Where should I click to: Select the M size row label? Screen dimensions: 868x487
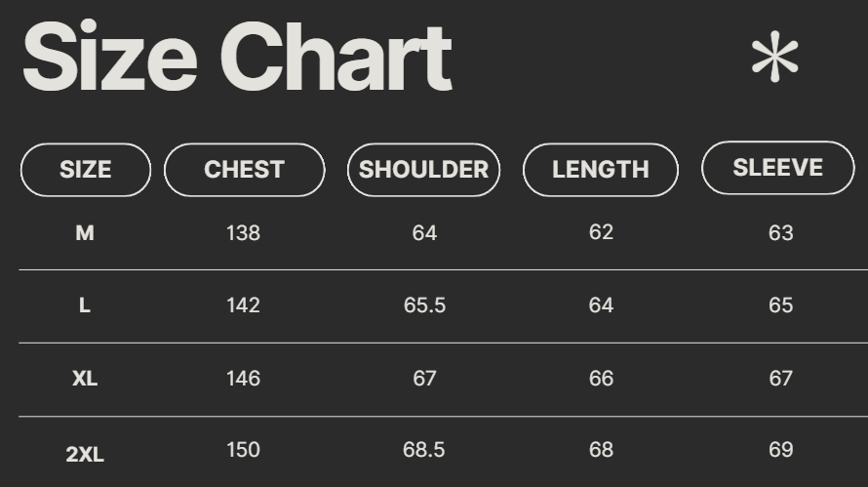point(85,233)
